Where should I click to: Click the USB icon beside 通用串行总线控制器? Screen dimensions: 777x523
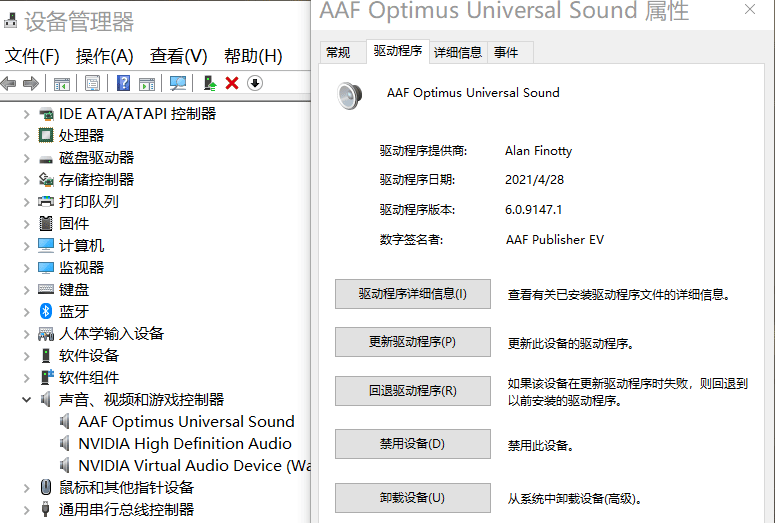(46, 509)
